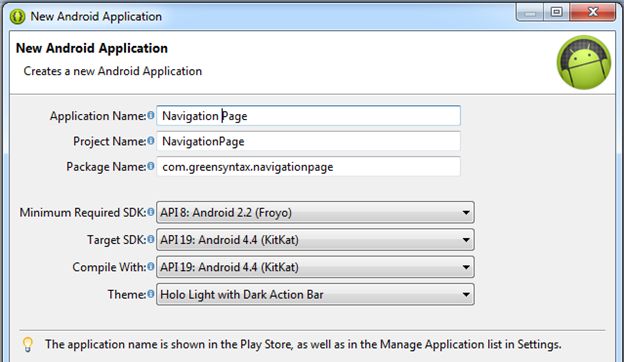Maximize the New Android Application window

556,12
